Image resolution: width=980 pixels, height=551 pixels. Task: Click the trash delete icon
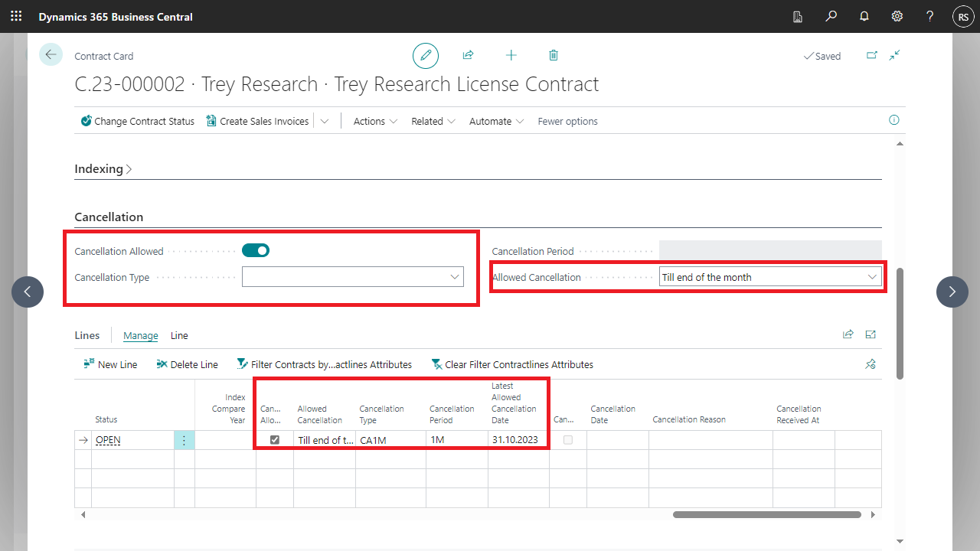[x=554, y=55]
